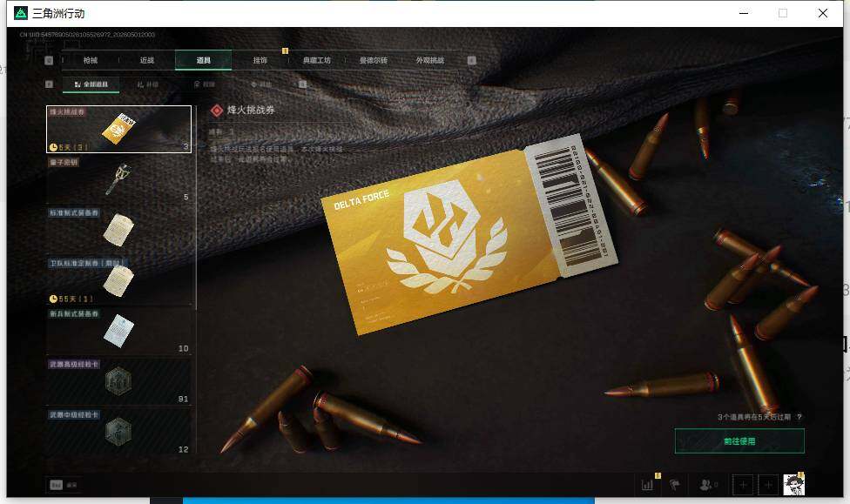Select the second sub-tab beside 全部道具

[147, 84]
